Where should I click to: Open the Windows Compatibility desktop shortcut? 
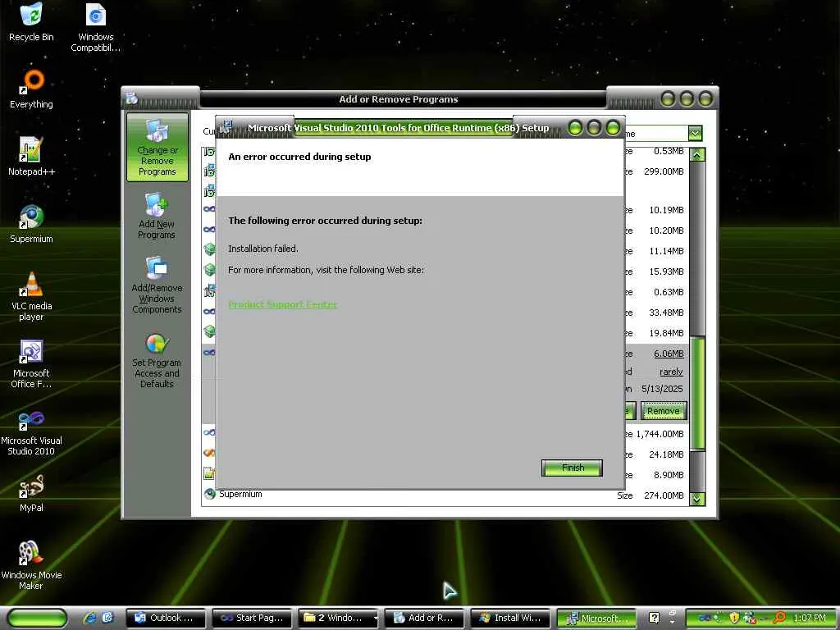(x=96, y=28)
